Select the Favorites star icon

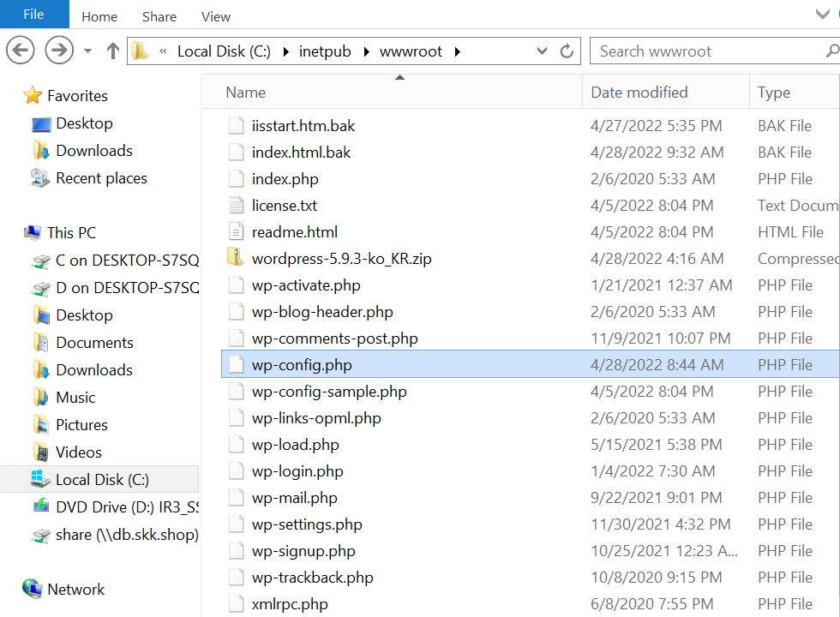point(33,95)
